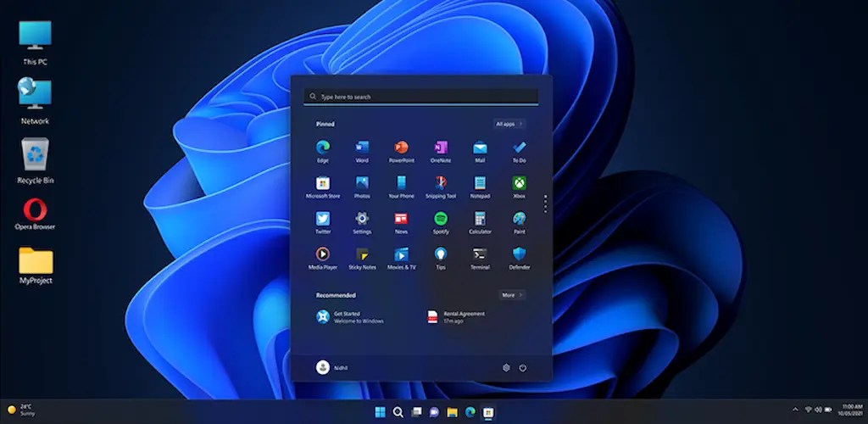868x424 pixels.
Task: Expand the hidden system tray icons chevron
Action: (795, 410)
